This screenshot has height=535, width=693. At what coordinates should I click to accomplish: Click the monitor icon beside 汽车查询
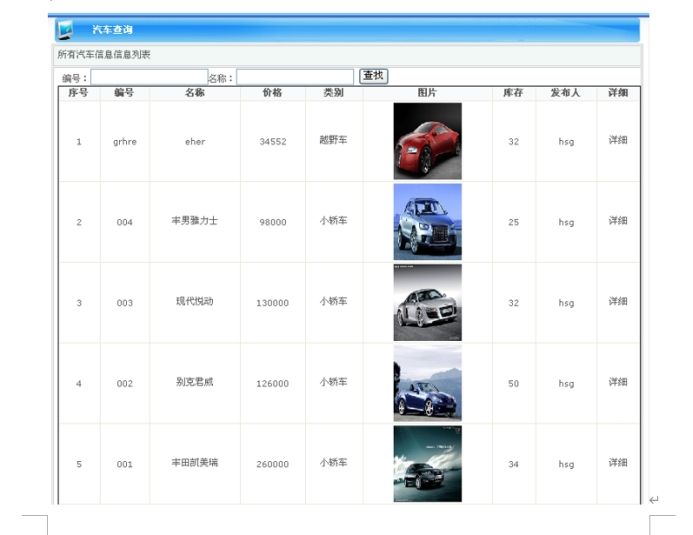pos(65,30)
